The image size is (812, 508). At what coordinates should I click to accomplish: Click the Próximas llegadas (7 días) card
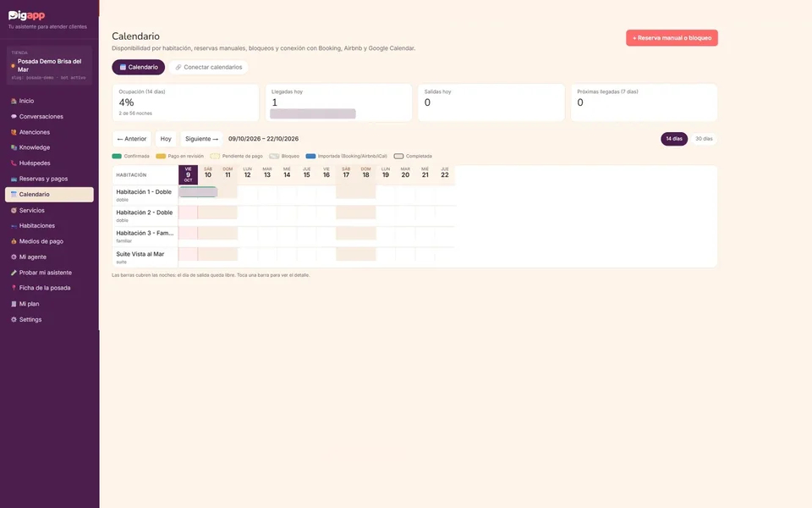(x=645, y=102)
